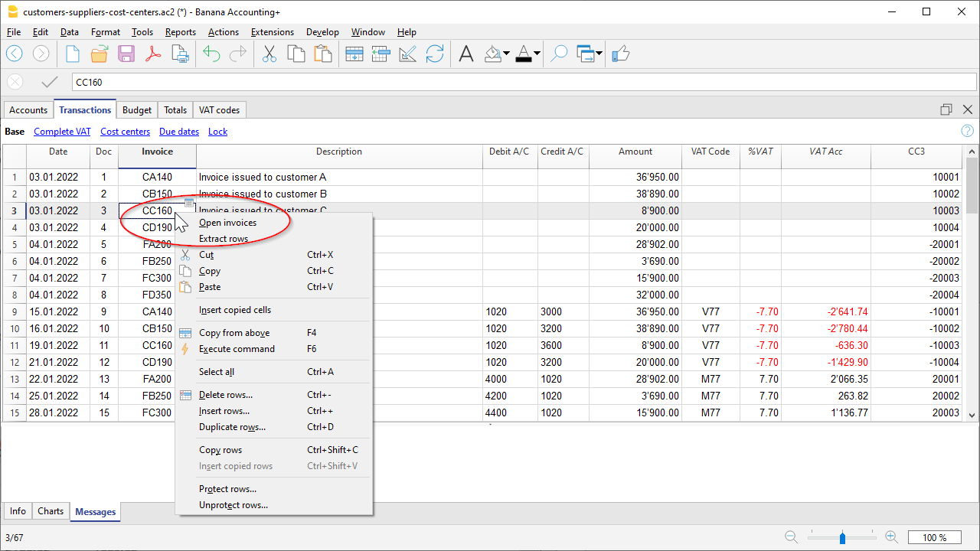Open the window switcher dropdown arrow

tap(599, 54)
